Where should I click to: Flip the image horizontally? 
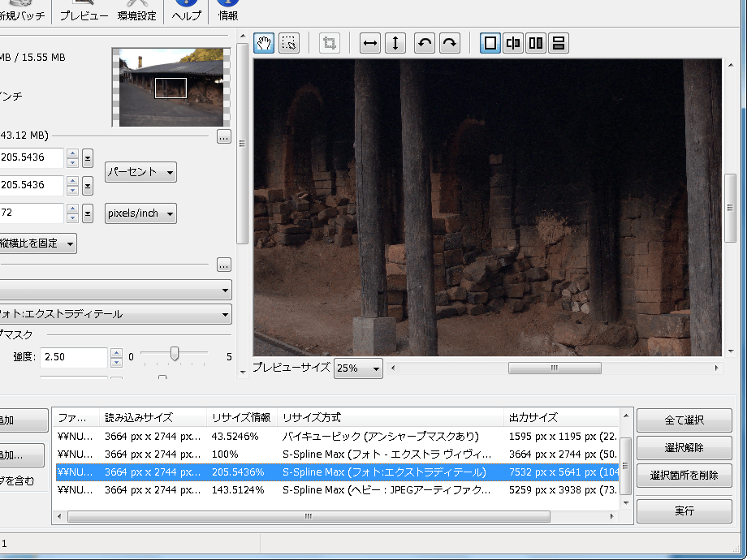pos(370,43)
